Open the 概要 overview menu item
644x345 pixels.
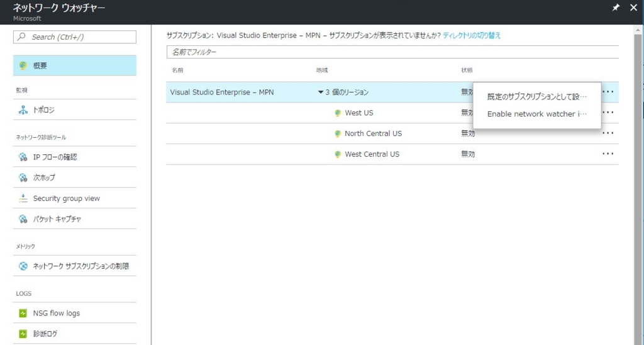click(75, 65)
